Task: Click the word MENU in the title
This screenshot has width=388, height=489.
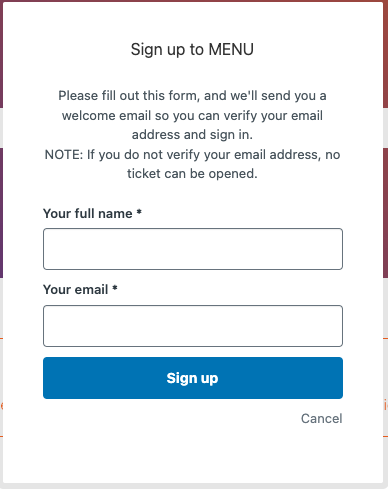Action: [231, 49]
